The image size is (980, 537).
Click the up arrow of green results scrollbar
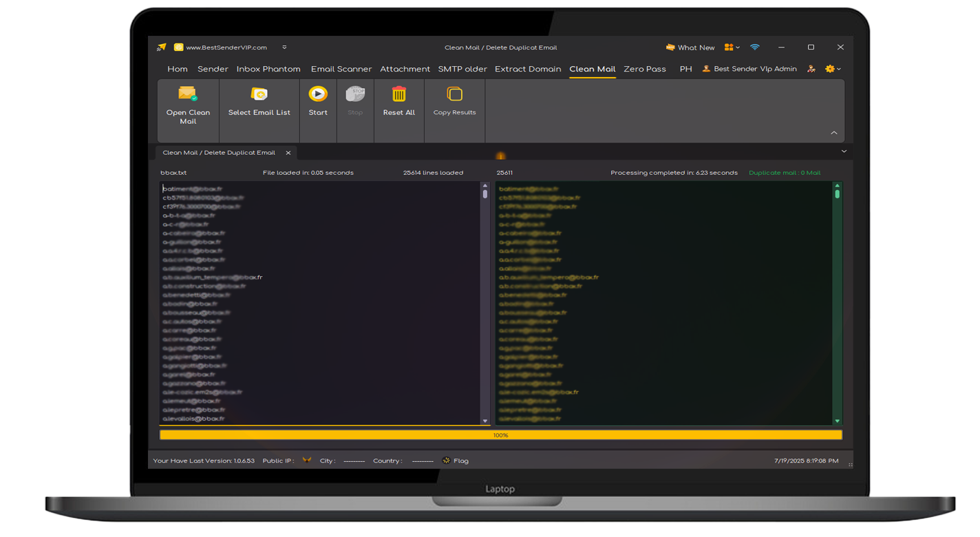837,186
